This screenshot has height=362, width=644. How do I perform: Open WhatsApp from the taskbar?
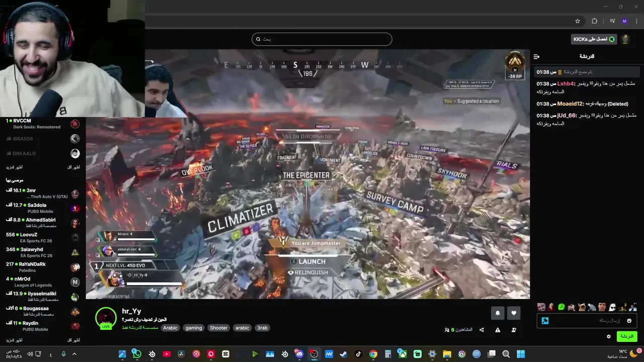pyautogui.click(x=136, y=354)
